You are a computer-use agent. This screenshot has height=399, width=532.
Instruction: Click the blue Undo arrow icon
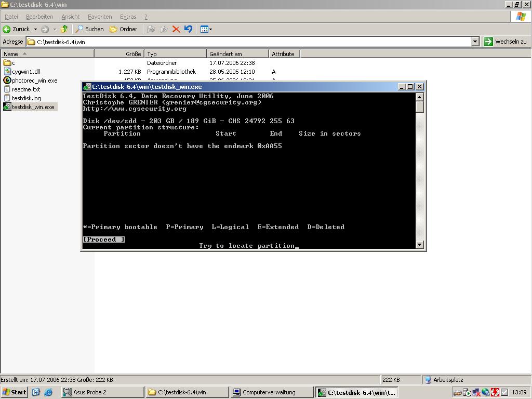[x=188, y=29]
